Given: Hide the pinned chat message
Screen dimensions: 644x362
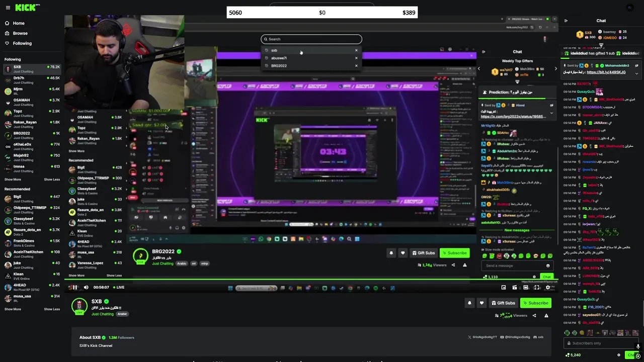Looking at the screenshot, I should click(636, 65).
